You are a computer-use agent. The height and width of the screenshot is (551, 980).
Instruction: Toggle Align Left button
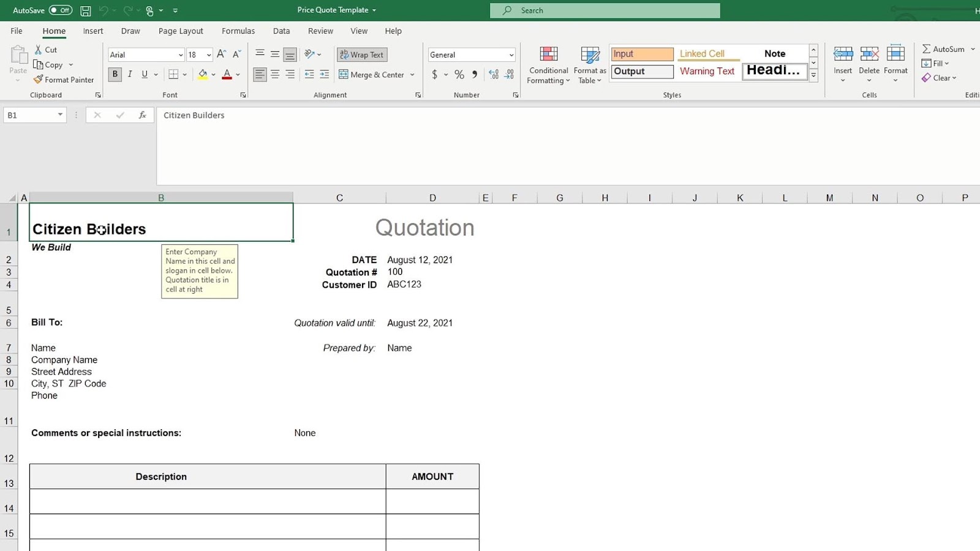(x=260, y=75)
